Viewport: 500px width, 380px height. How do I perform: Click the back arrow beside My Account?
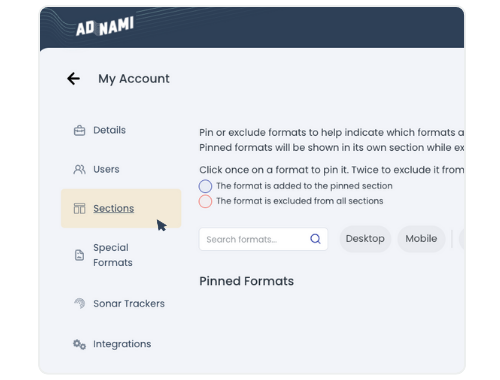(x=73, y=79)
